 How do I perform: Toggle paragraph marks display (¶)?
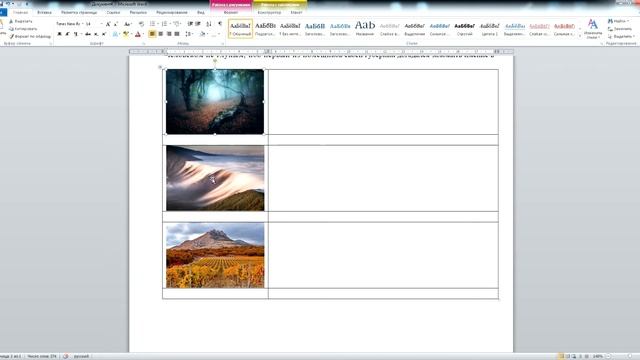pos(220,24)
